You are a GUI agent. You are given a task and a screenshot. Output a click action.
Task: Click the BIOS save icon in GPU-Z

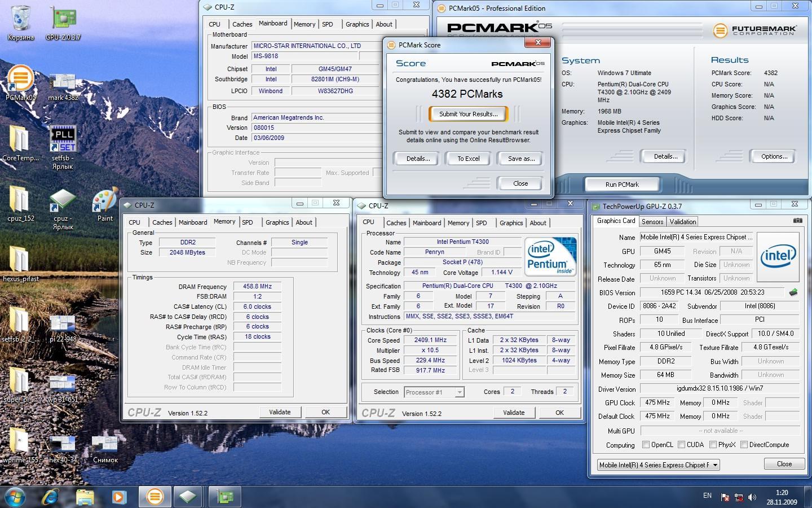(793, 292)
